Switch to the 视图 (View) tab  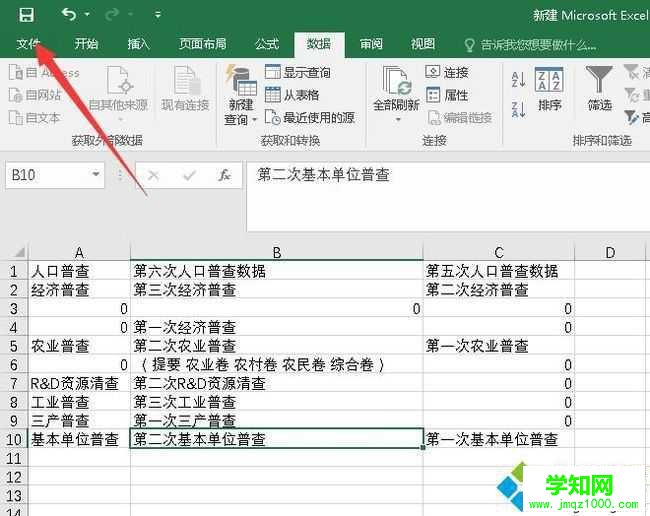(x=423, y=44)
